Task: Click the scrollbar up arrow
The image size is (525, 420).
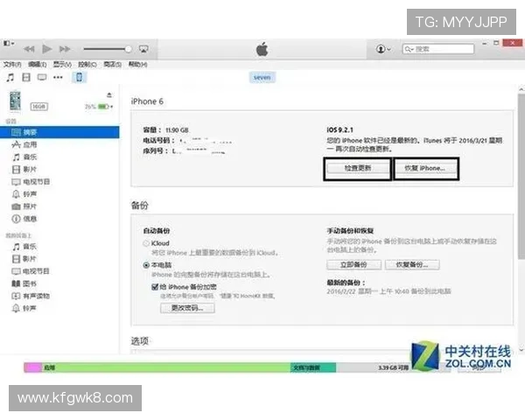Action: (521, 89)
